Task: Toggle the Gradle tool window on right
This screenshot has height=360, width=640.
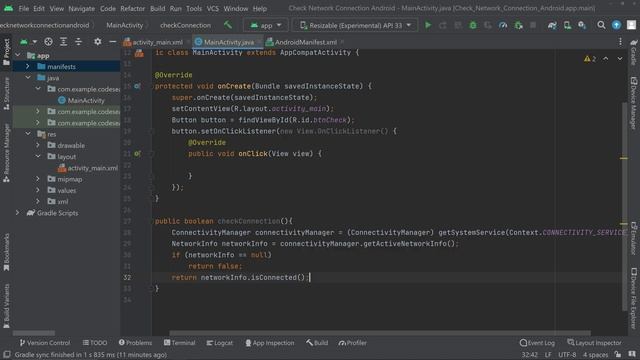Action: tap(633, 52)
